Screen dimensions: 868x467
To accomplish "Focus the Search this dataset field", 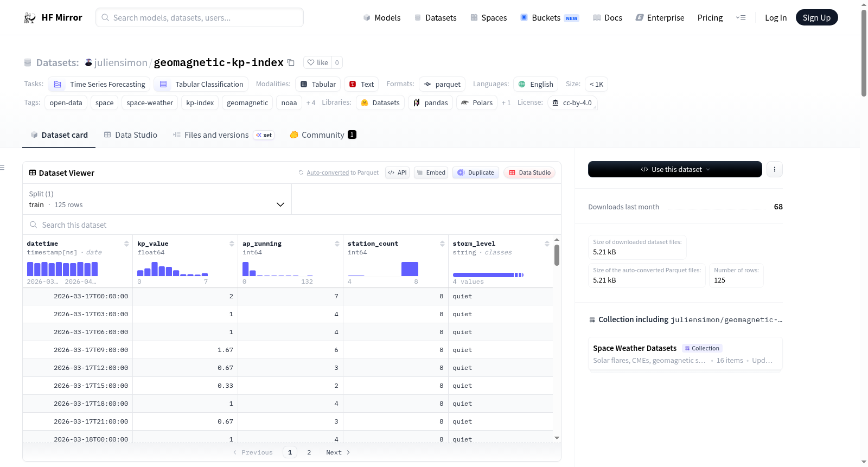I will (292, 225).
